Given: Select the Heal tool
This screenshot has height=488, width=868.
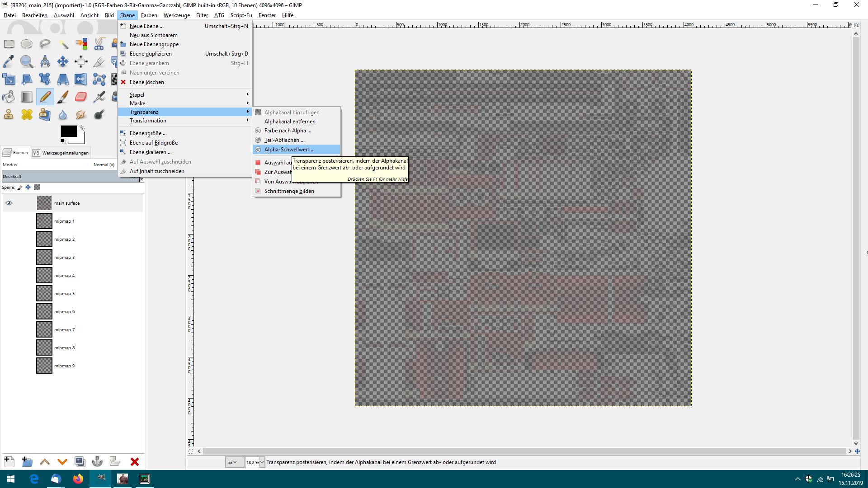Looking at the screenshot, I should click(27, 114).
